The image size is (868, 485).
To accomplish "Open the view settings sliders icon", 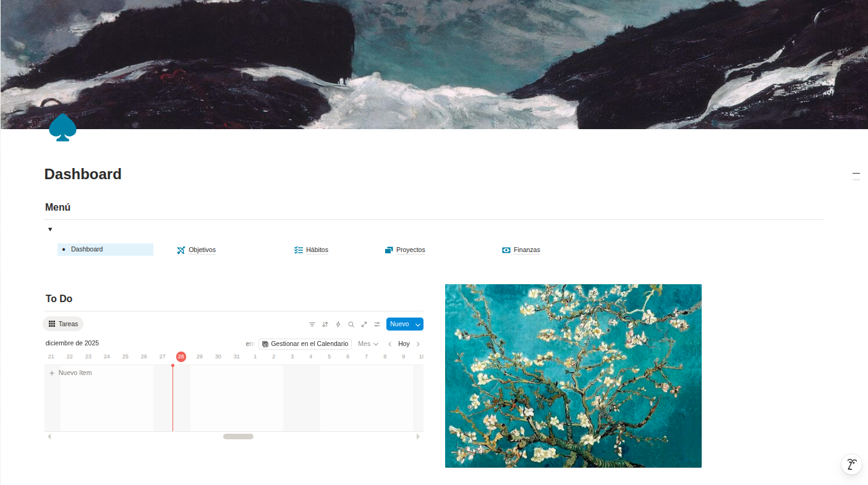I will (377, 324).
